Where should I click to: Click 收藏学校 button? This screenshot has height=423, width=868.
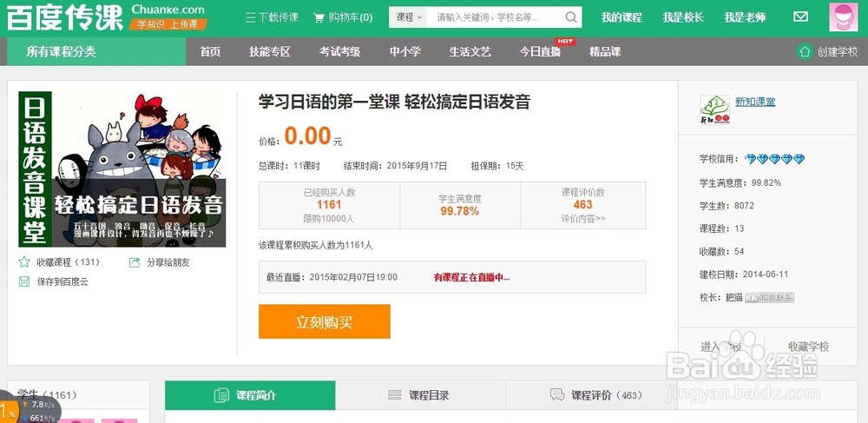click(809, 347)
